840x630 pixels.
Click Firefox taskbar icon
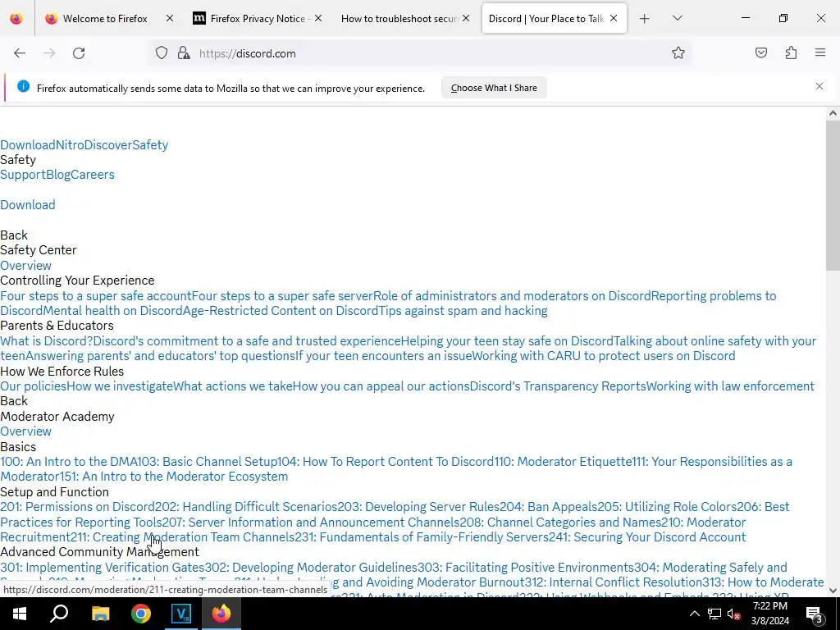click(221, 614)
